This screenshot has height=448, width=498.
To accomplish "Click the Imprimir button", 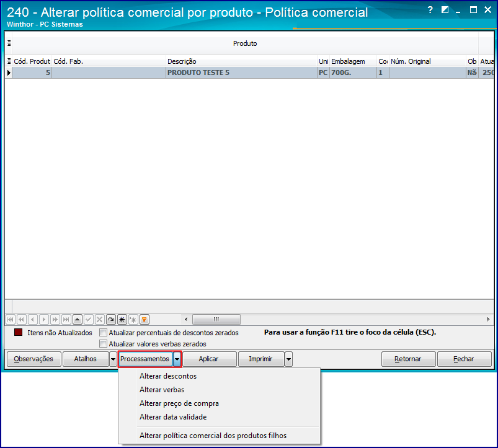I will click(x=261, y=359).
